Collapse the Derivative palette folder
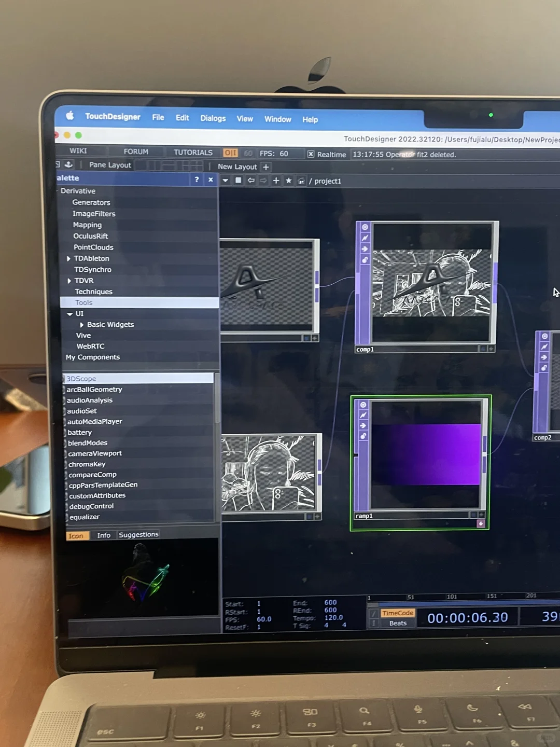 [57, 191]
